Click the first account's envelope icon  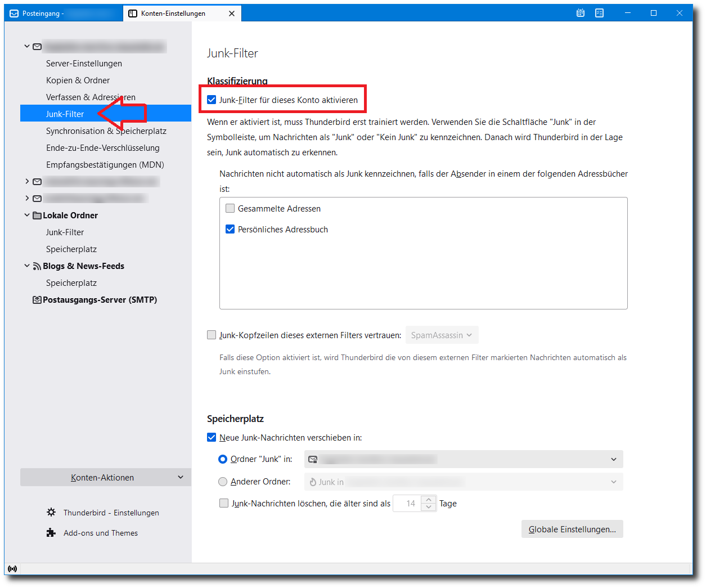pyautogui.click(x=37, y=47)
